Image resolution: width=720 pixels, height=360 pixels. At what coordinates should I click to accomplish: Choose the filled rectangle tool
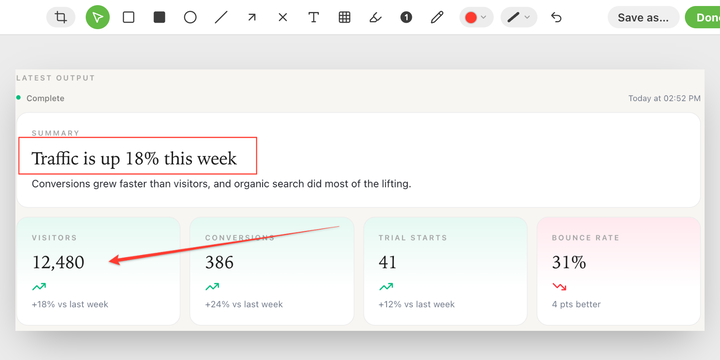(159, 17)
